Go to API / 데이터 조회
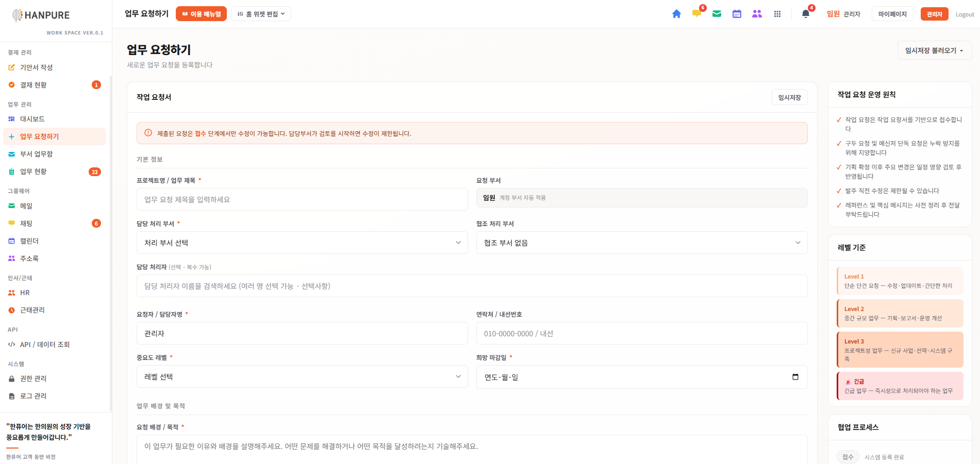This screenshot has height=464, width=980. pyautogui.click(x=54, y=345)
